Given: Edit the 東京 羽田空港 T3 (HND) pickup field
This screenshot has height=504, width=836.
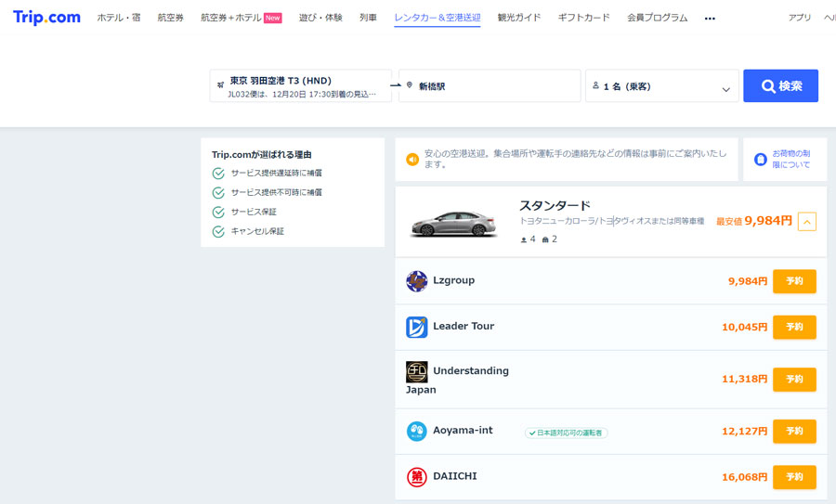Looking at the screenshot, I should [301, 85].
